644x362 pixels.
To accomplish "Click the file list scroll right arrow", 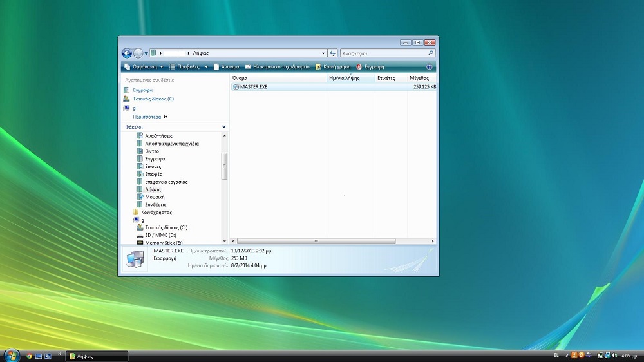I will tap(433, 241).
